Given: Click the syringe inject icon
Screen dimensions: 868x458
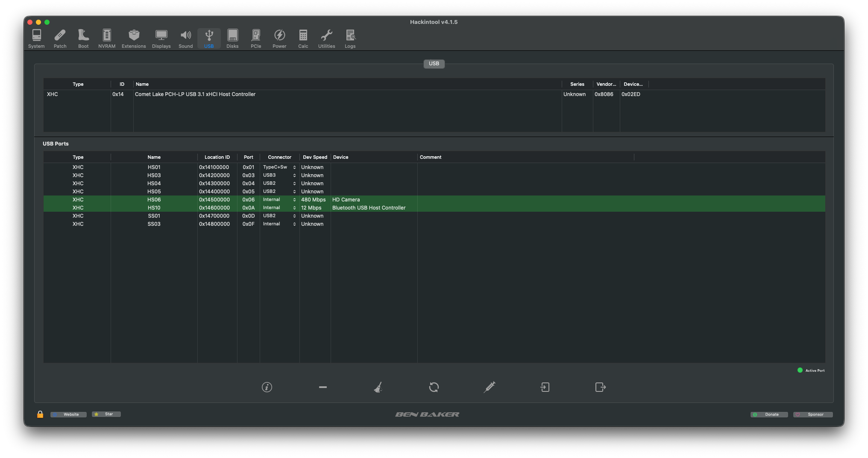Looking at the screenshot, I should [489, 387].
